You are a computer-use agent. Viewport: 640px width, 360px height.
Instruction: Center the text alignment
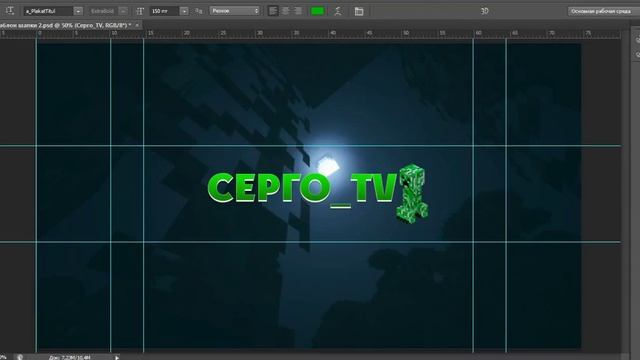(286, 11)
